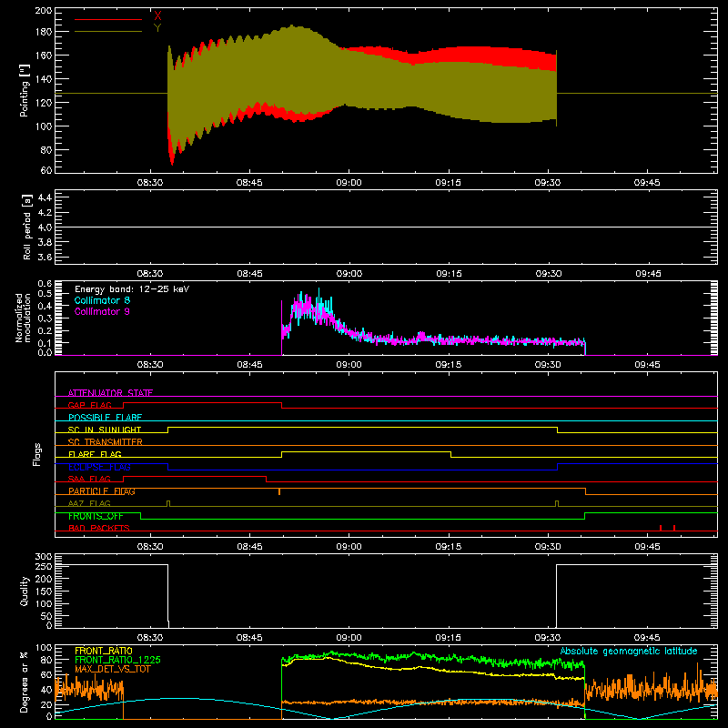
Task: Click the 300 tick label on Quality axis
Action: [43, 557]
